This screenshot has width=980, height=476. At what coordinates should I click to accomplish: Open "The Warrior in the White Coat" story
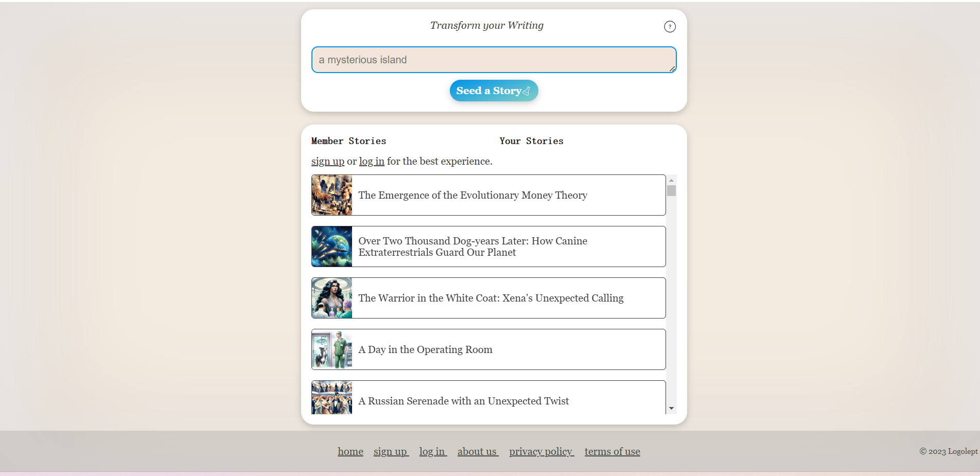point(491,298)
